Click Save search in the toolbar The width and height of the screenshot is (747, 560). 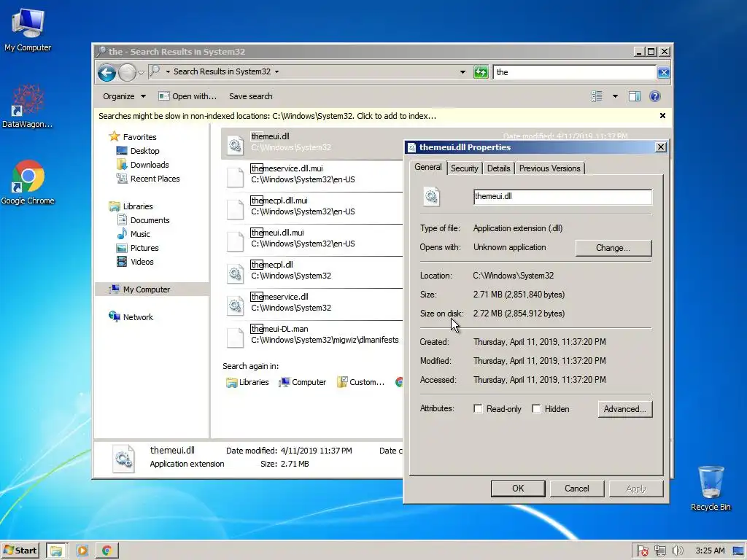251,96
